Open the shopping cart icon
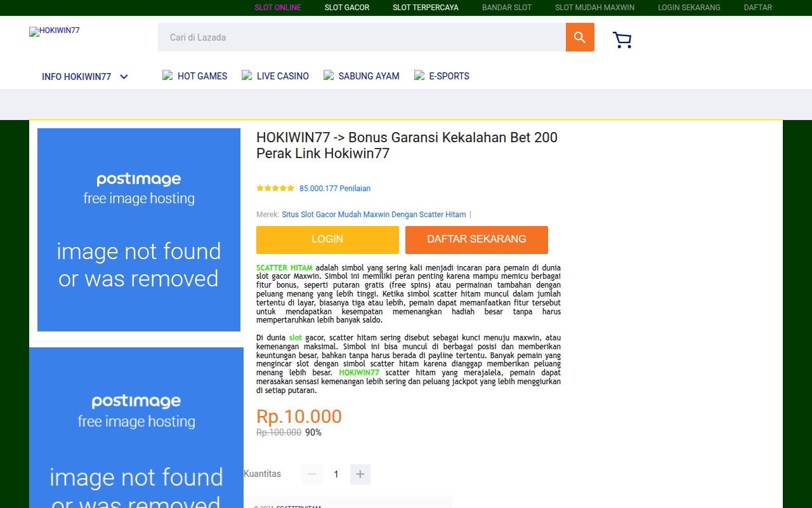812x508 pixels. [622, 40]
